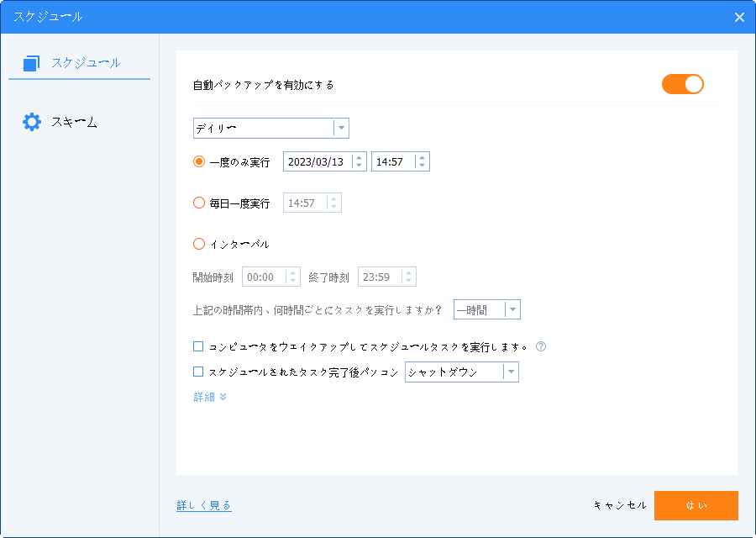Expand the 詳細 section

[210, 397]
